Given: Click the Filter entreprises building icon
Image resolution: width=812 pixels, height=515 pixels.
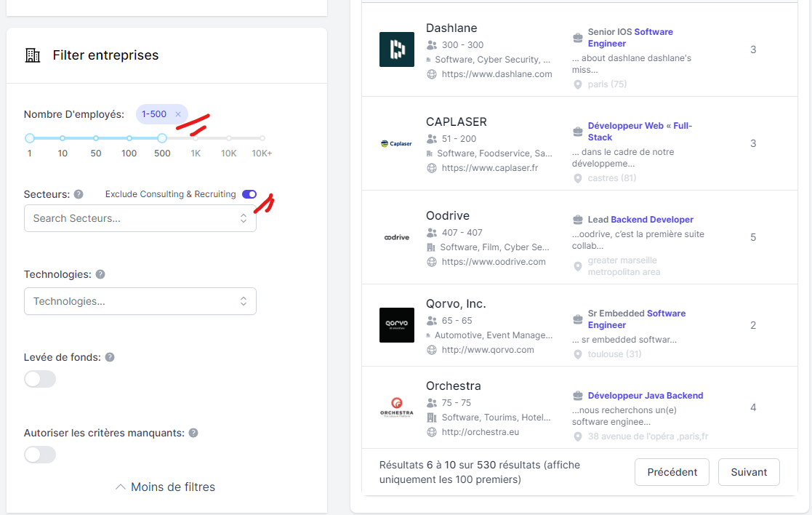Looking at the screenshot, I should (33, 55).
